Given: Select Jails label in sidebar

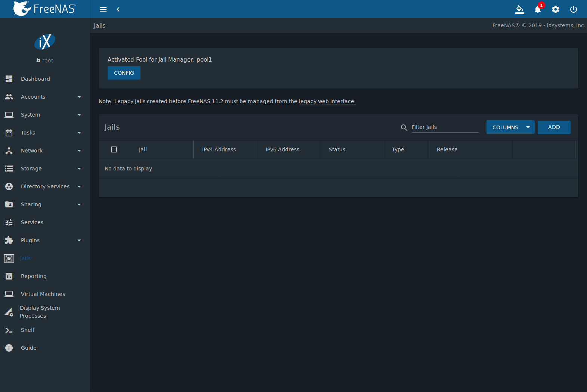Looking at the screenshot, I should (x=25, y=258).
